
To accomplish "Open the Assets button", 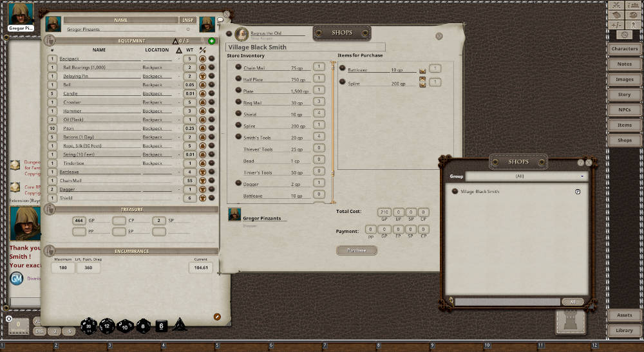I will coord(624,315).
